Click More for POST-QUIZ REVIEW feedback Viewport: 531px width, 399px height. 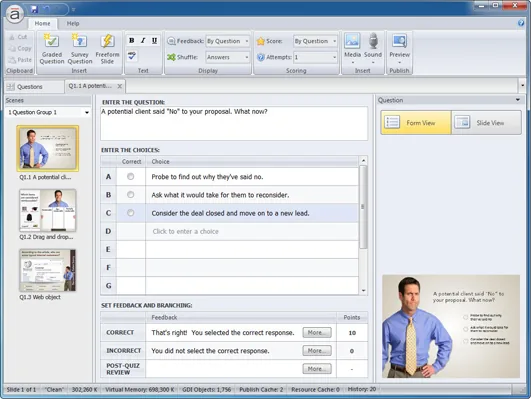pos(317,369)
